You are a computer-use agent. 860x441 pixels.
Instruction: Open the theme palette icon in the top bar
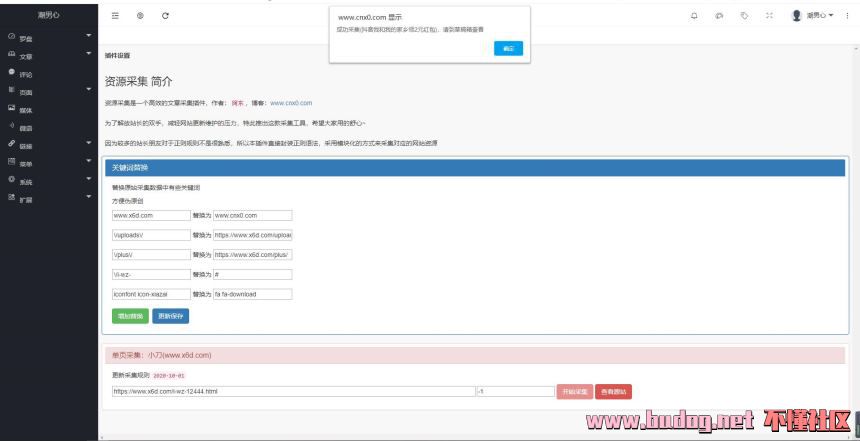coord(719,16)
